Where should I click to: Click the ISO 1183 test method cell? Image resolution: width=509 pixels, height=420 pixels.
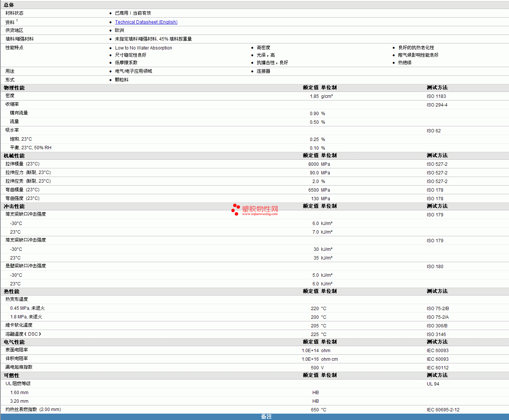436,96
